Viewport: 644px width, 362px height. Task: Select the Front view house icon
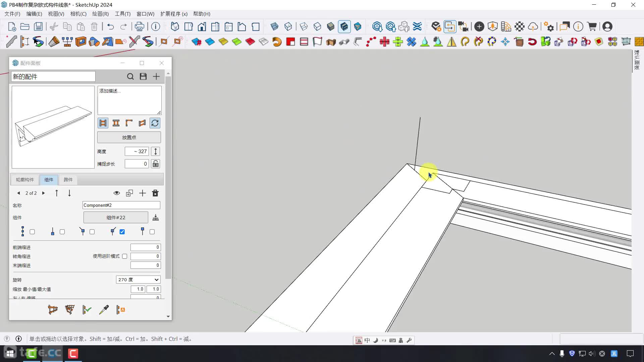(202, 26)
